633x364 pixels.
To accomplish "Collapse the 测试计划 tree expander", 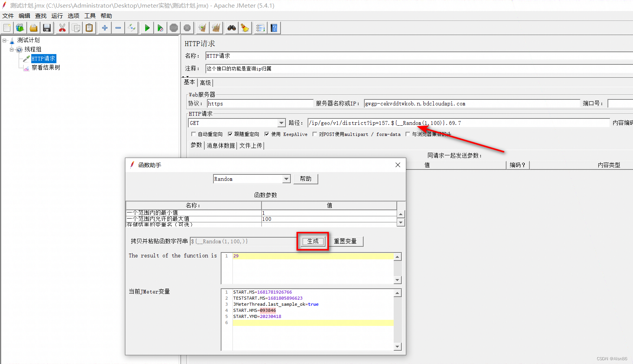I will click(5, 40).
